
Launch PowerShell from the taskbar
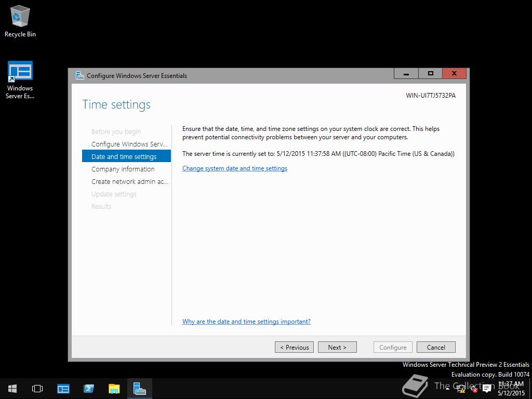88,389
